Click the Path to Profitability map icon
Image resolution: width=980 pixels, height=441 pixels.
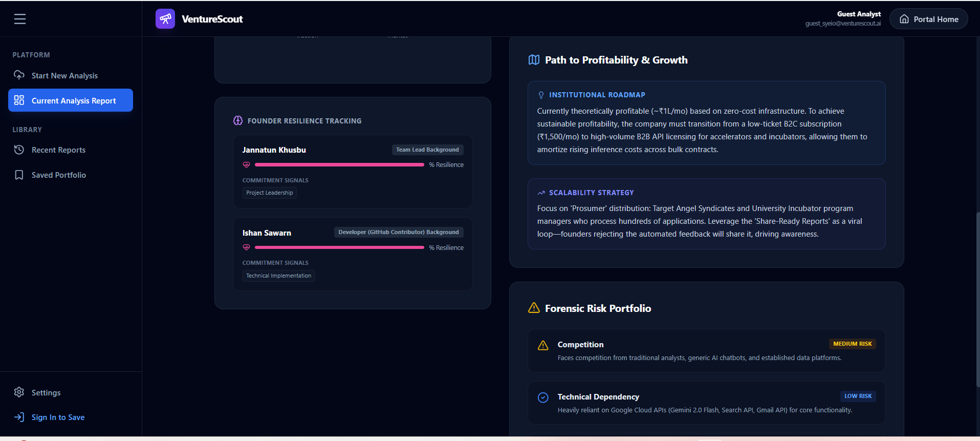(534, 60)
